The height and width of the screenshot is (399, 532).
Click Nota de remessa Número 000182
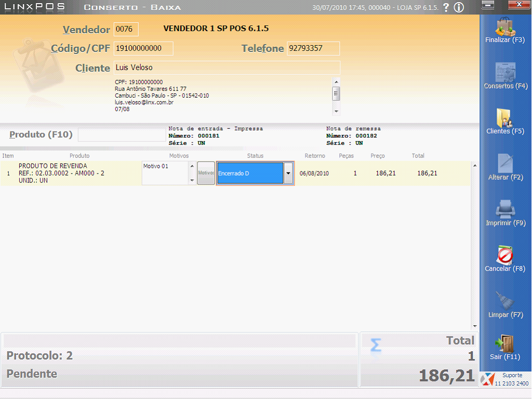coord(352,136)
